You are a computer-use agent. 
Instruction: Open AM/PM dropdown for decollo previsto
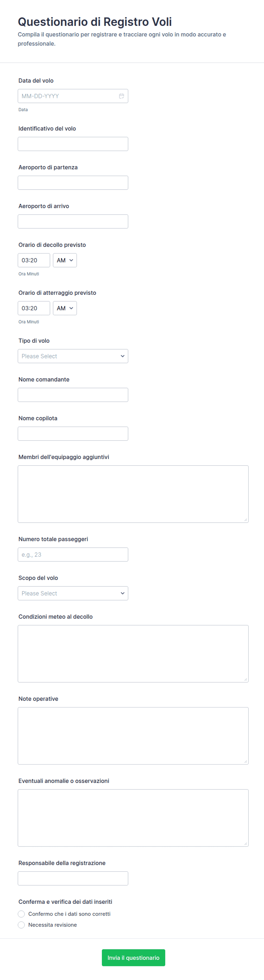65,261
